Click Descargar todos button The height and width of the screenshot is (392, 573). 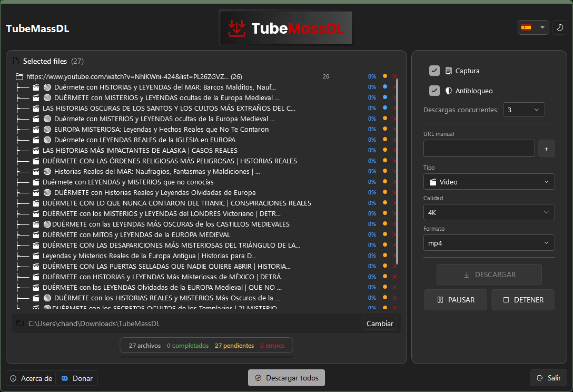point(286,378)
